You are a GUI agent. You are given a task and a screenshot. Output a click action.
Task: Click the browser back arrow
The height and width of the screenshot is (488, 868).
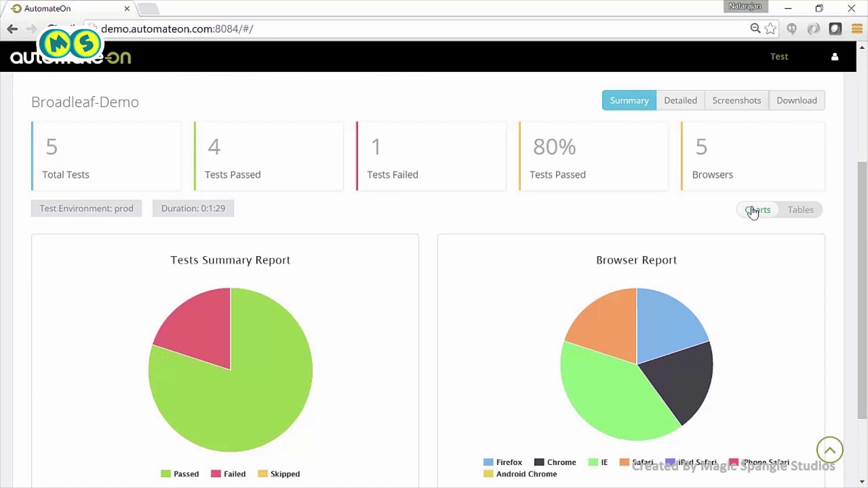pos(12,28)
